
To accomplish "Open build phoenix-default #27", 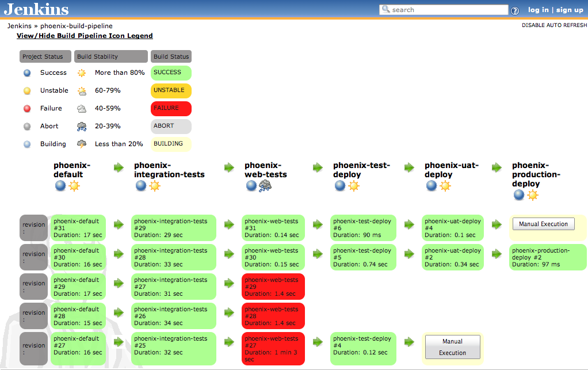I will tap(78, 349).
